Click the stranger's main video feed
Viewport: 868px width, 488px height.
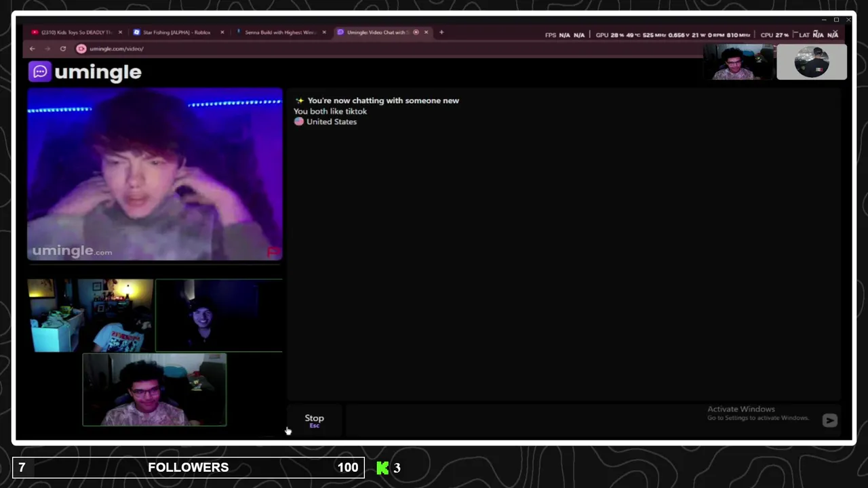pos(155,174)
